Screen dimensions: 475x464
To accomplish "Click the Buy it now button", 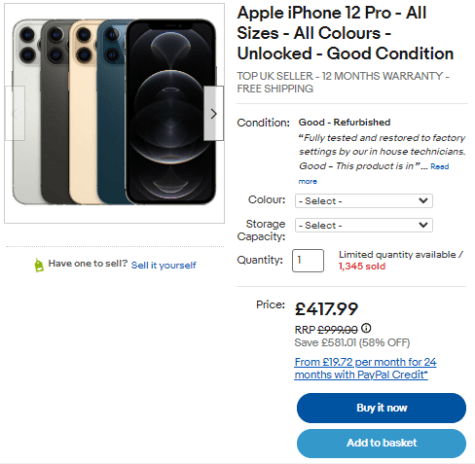I will click(381, 408).
